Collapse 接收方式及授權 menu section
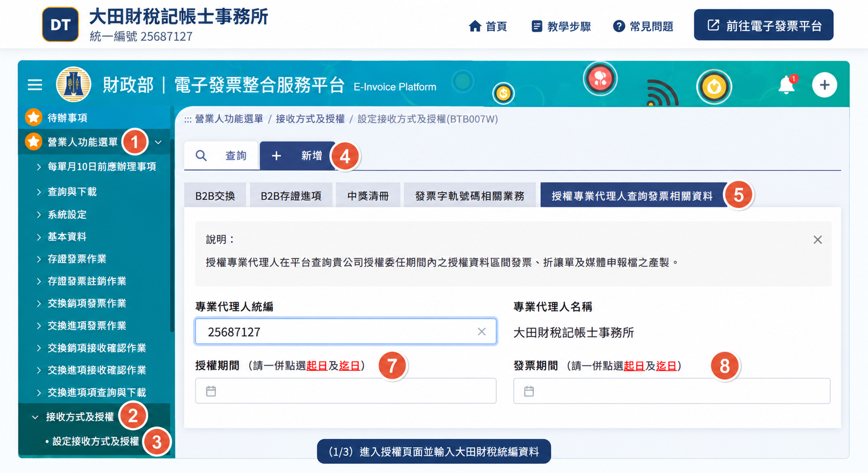The image size is (868, 473). (73, 417)
